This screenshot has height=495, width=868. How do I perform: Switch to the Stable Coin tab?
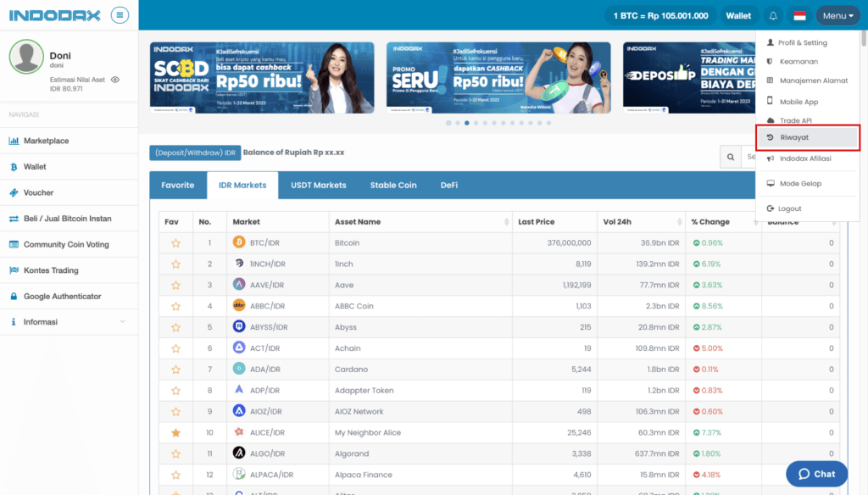pos(393,185)
